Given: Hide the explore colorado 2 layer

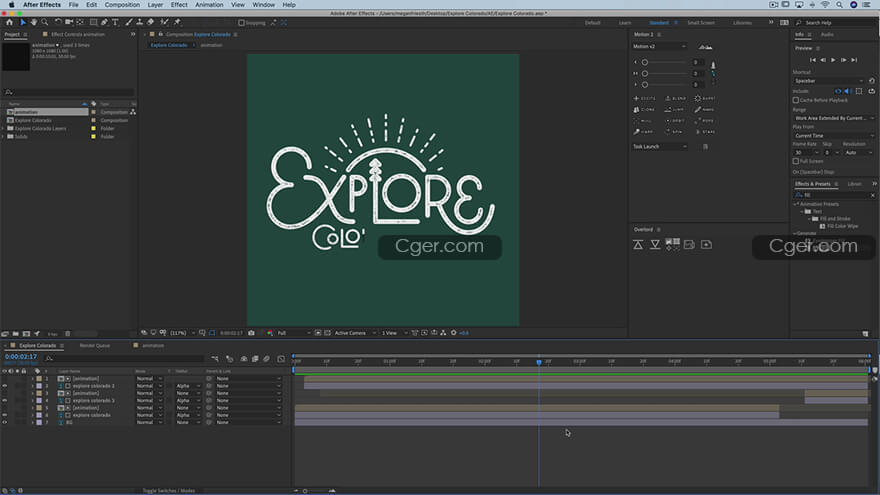Looking at the screenshot, I should [4, 386].
